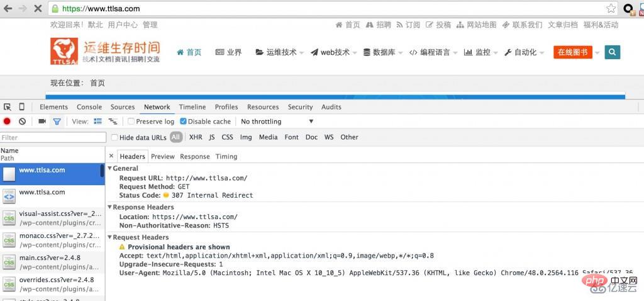Image resolution: width=644 pixels, height=301 pixels.
Task: Switch to Timeline tab
Action: (x=192, y=107)
